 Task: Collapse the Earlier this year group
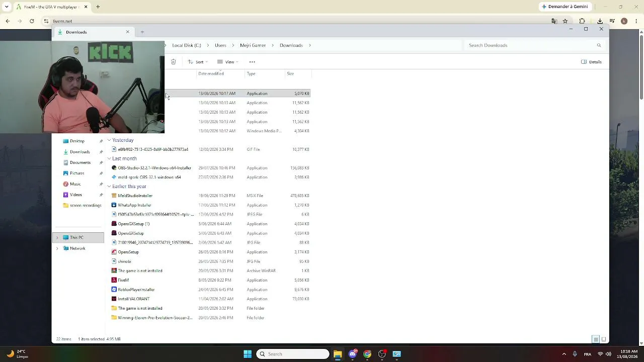(x=109, y=187)
